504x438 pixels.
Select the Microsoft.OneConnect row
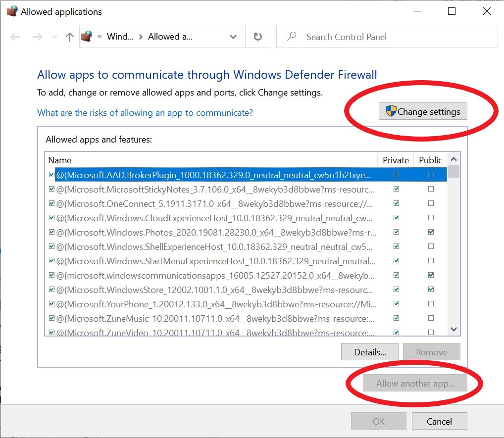[x=246, y=203]
